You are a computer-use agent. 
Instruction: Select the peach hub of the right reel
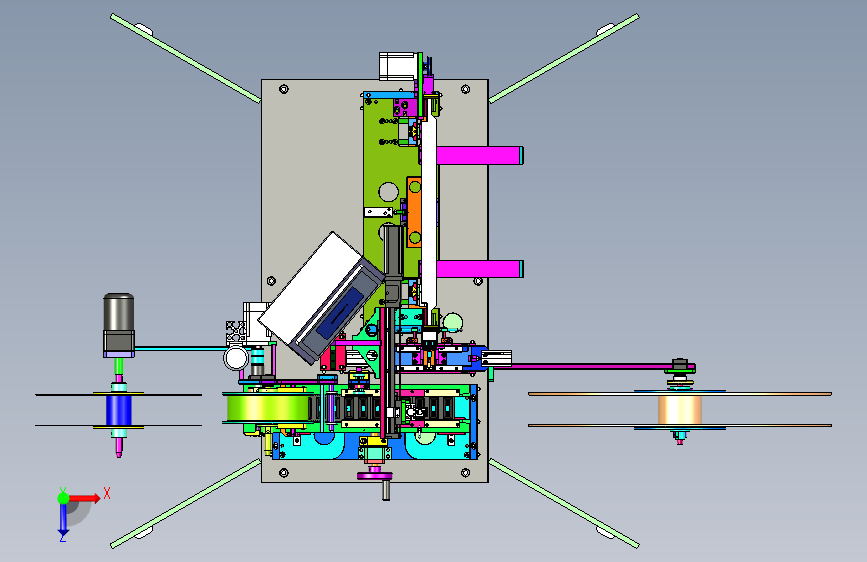(680, 410)
